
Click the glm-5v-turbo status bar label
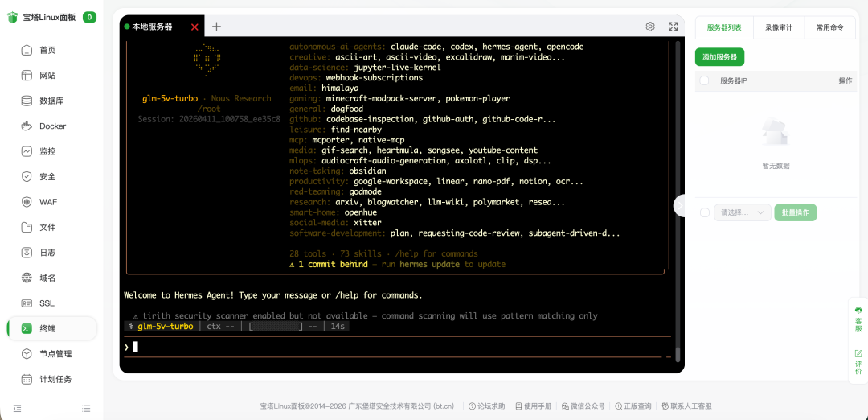click(x=165, y=327)
